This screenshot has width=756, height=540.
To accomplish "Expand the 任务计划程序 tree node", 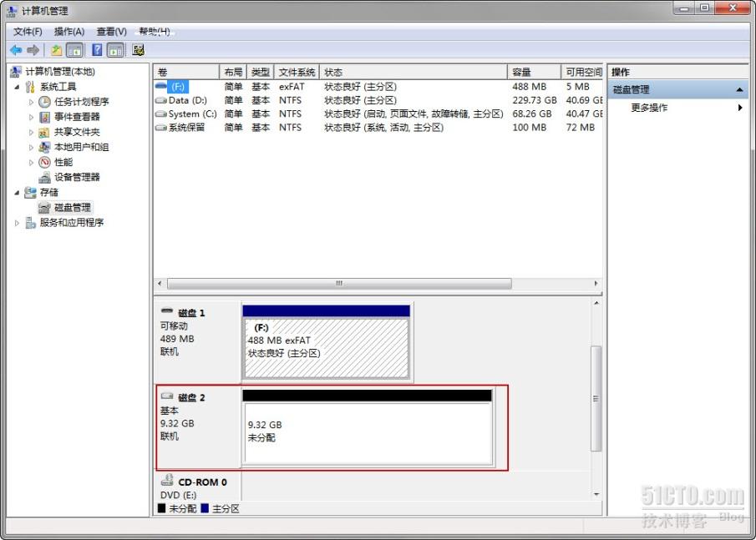I will 32,102.
